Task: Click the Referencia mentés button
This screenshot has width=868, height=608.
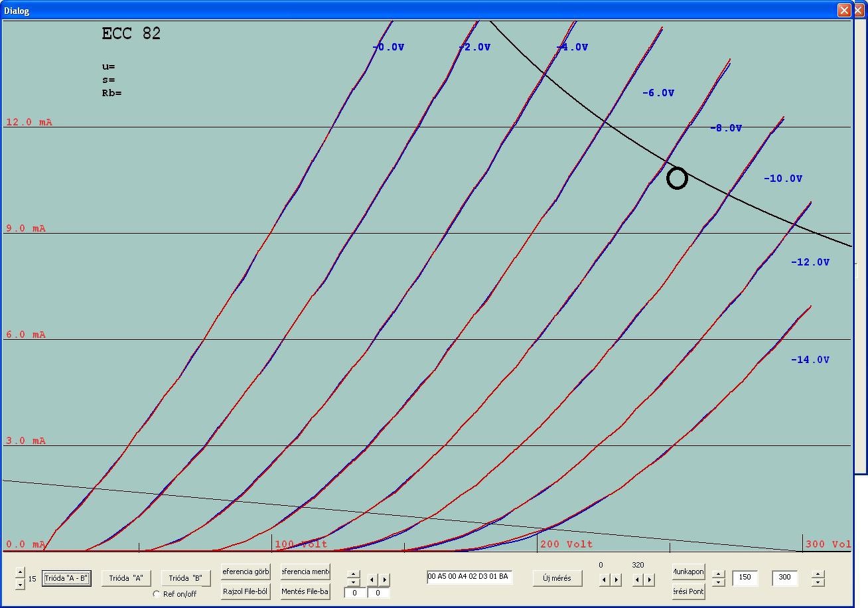Action: pos(305,571)
